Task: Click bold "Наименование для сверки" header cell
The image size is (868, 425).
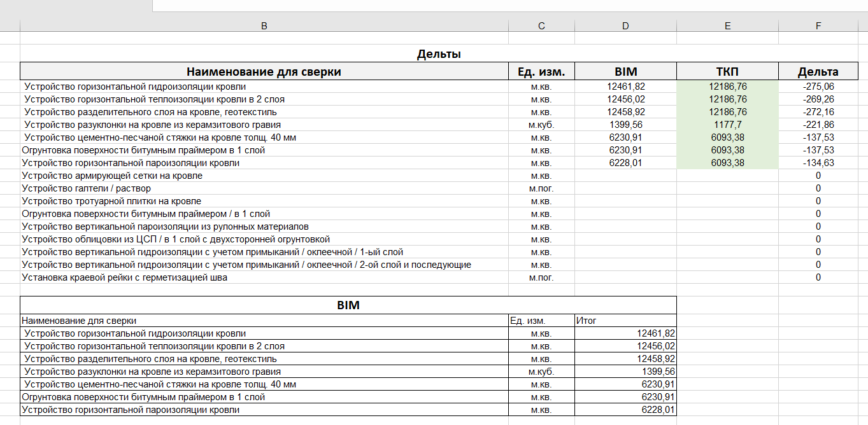Action: click(x=264, y=71)
